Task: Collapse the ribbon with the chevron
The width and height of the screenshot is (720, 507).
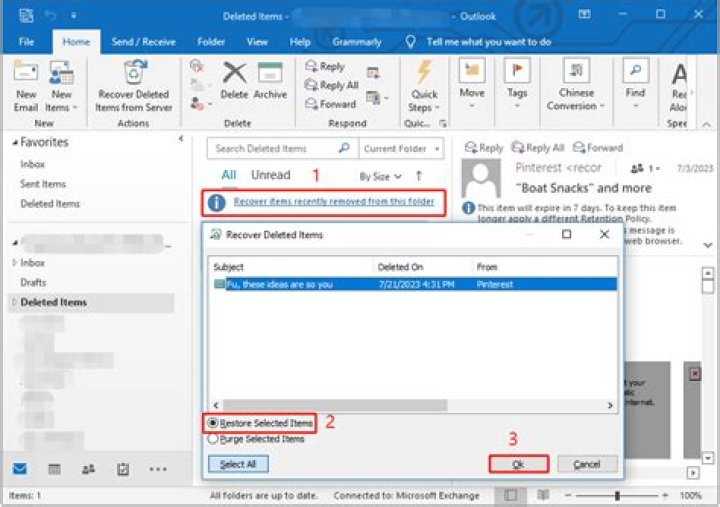Action: coord(706,124)
